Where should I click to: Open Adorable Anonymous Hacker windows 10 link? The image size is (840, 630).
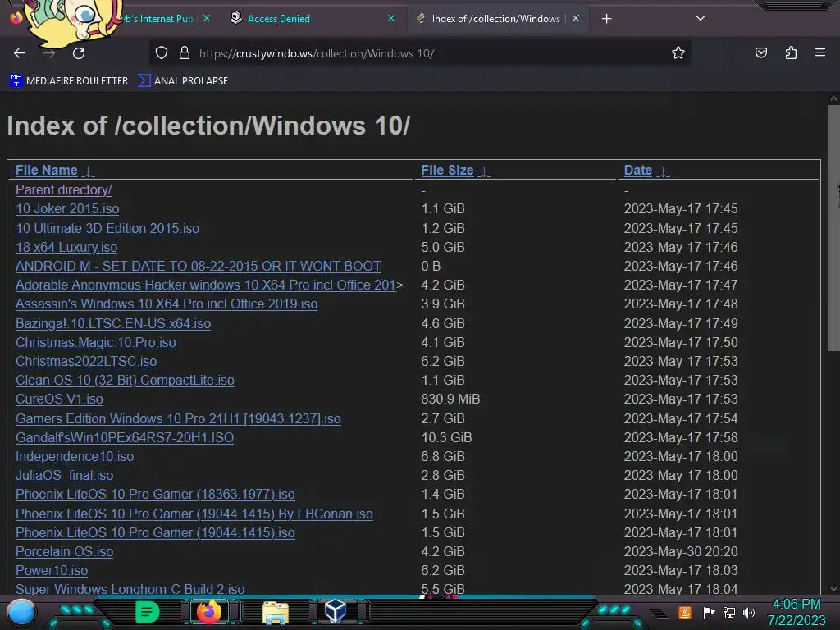(x=206, y=285)
